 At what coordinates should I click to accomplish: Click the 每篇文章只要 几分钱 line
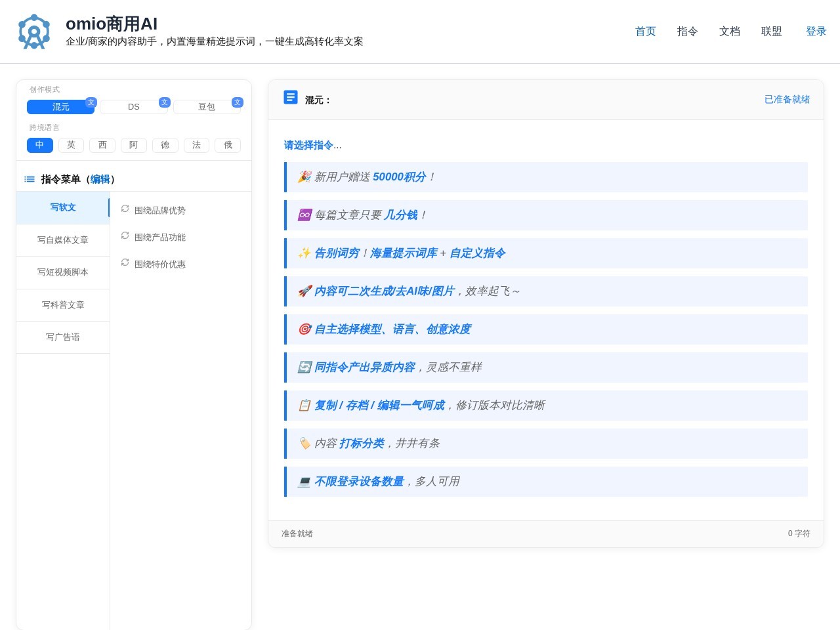point(546,215)
